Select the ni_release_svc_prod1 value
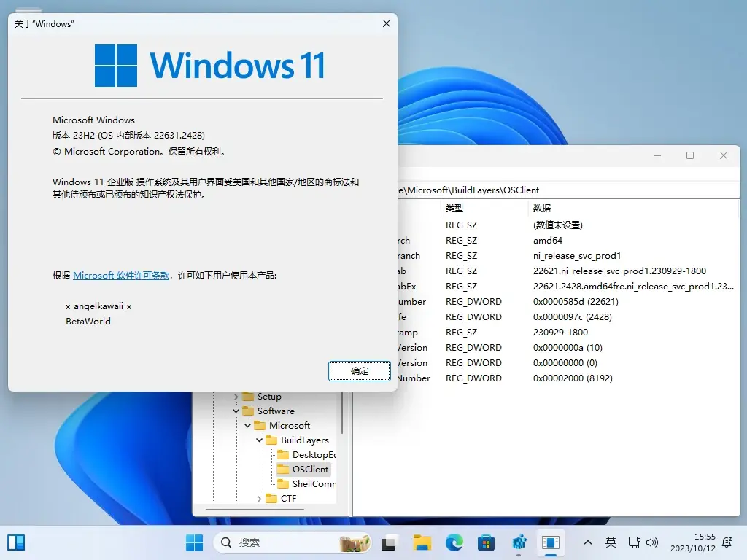This screenshot has height=560, width=747. pyautogui.click(x=577, y=256)
